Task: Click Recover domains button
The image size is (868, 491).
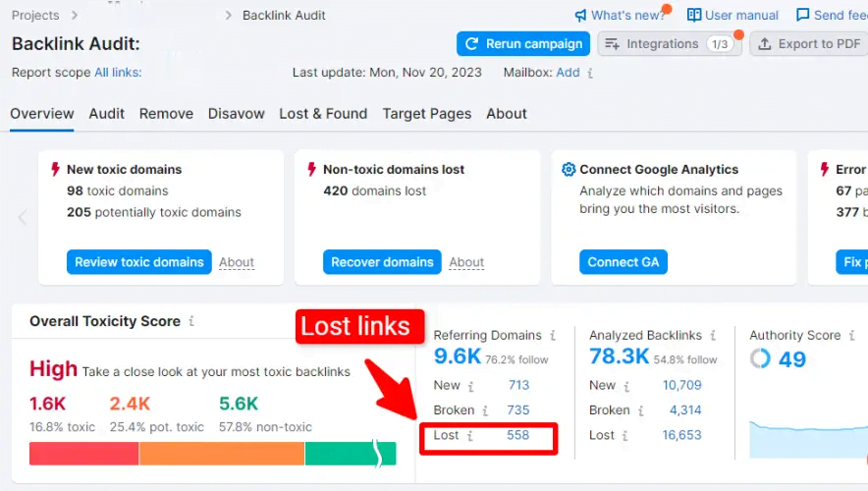Action: 382,262
